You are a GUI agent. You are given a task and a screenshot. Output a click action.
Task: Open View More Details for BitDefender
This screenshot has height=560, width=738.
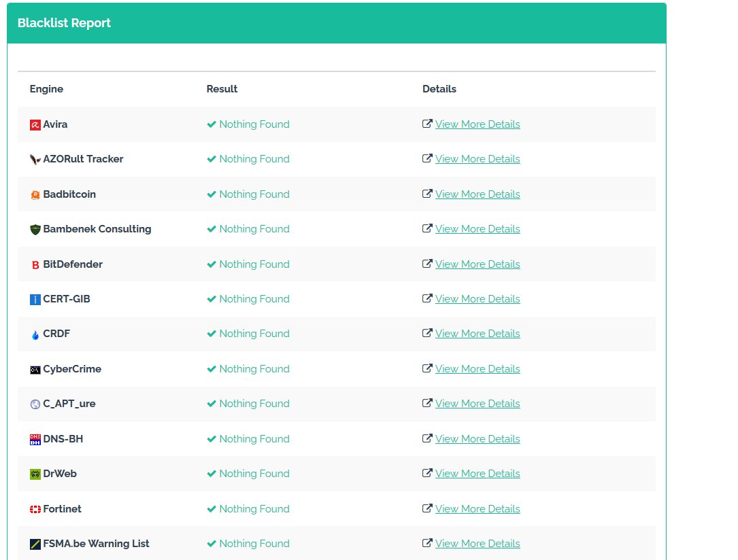point(477,264)
